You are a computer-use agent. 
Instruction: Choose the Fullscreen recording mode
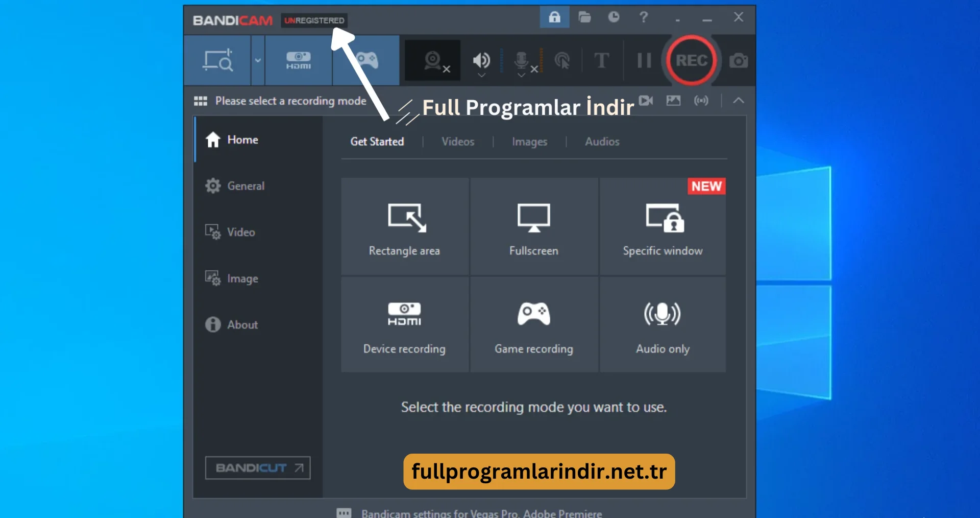pos(534,226)
